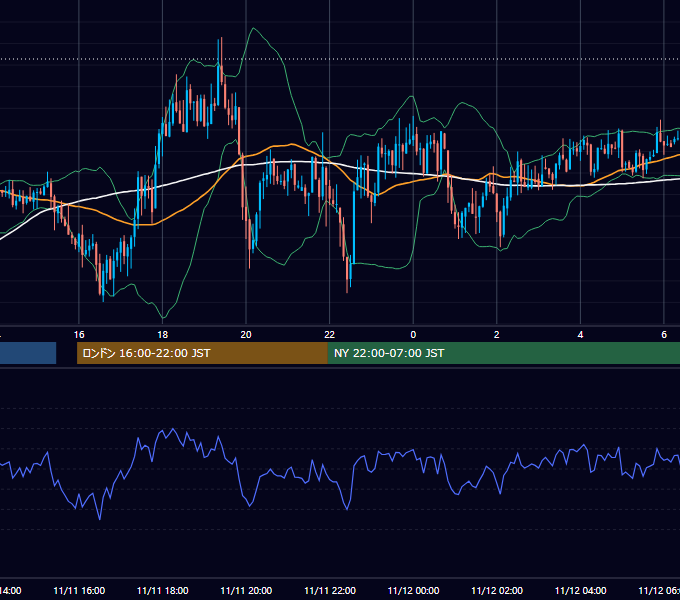Viewport: 680px width, 600px height.
Task: Click the 11/11 18:00 date label
Action: click(163, 591)
